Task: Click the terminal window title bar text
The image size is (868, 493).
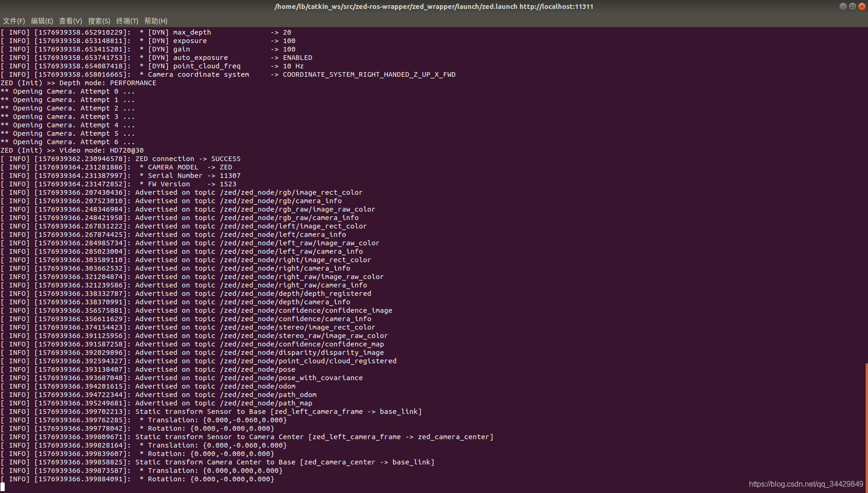Action: [x=434, y=7]
